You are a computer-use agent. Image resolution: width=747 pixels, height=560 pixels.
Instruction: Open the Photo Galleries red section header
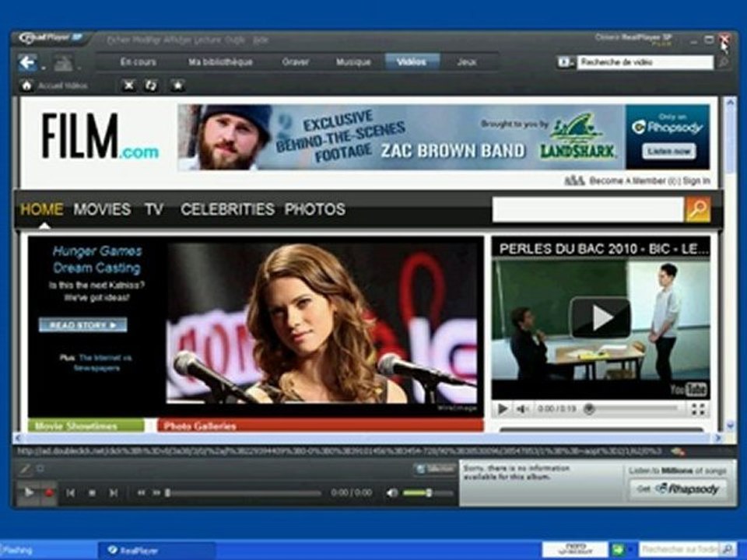[320, 425]
